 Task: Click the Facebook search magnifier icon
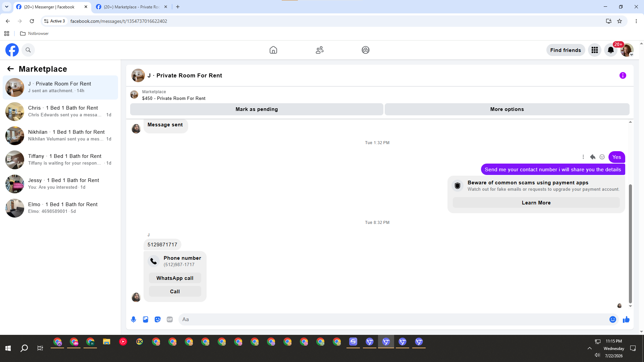tap(28, 50)
